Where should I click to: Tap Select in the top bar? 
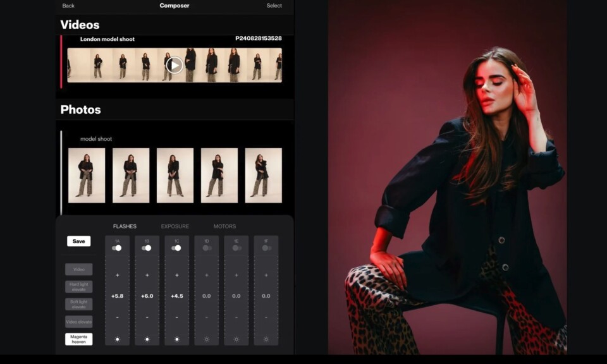(x=274, y=6)
